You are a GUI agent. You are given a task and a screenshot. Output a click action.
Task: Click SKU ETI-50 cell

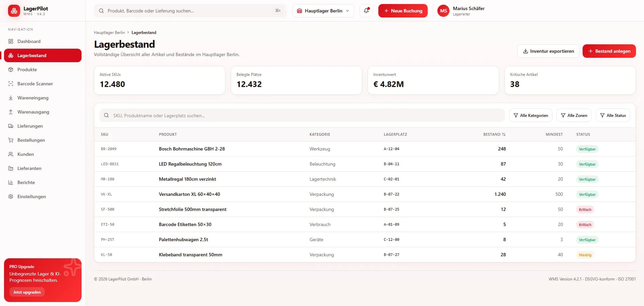tap(108, 224)
